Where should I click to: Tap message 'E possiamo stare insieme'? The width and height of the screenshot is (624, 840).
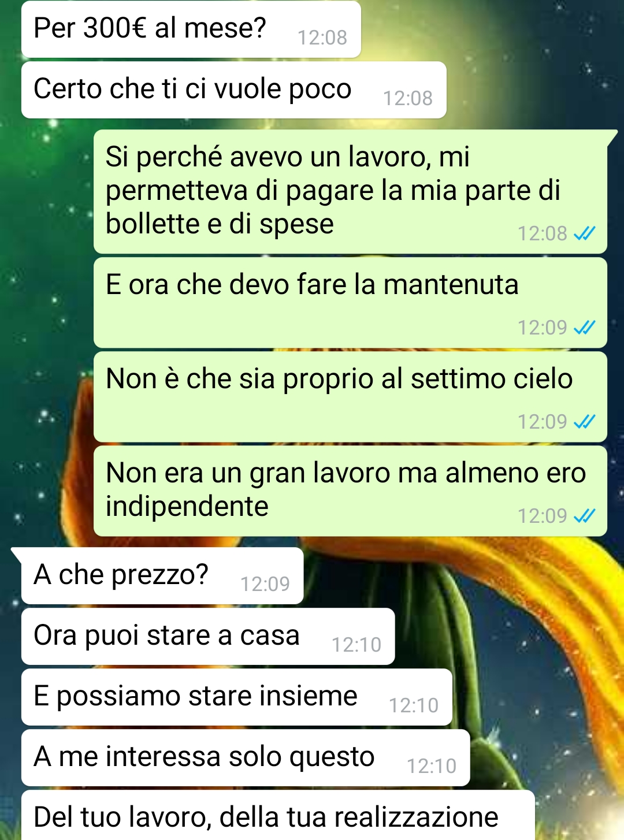coord(237,697)
